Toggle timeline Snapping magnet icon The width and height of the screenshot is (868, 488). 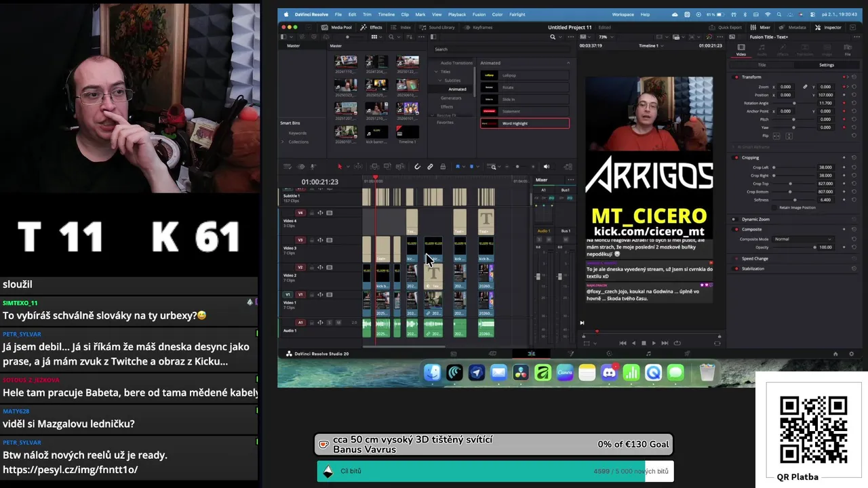[417, 167]
